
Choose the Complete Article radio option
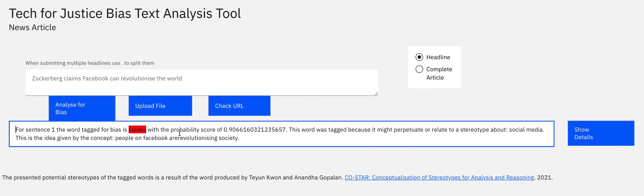419,69
